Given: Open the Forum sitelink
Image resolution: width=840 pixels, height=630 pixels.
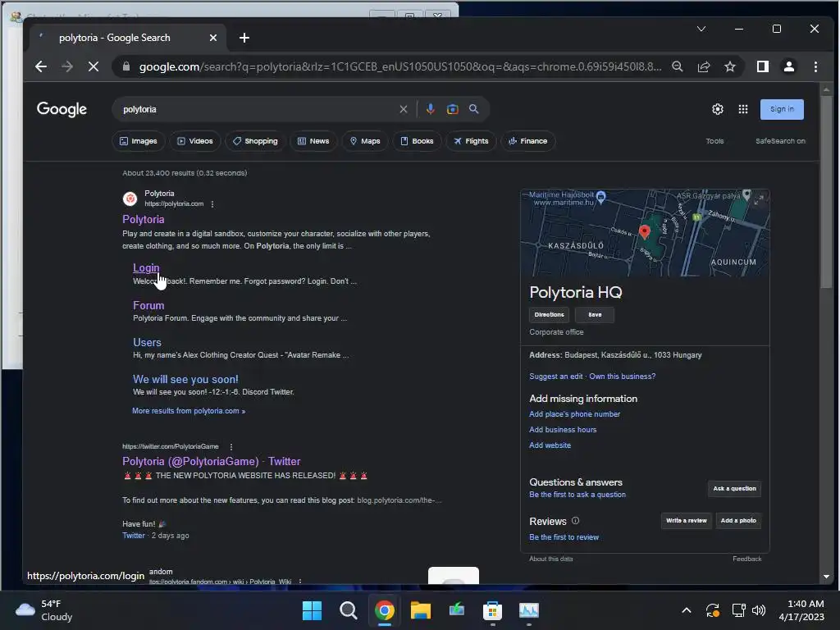Looking at the screenshot, I should (x=148, y=305).
